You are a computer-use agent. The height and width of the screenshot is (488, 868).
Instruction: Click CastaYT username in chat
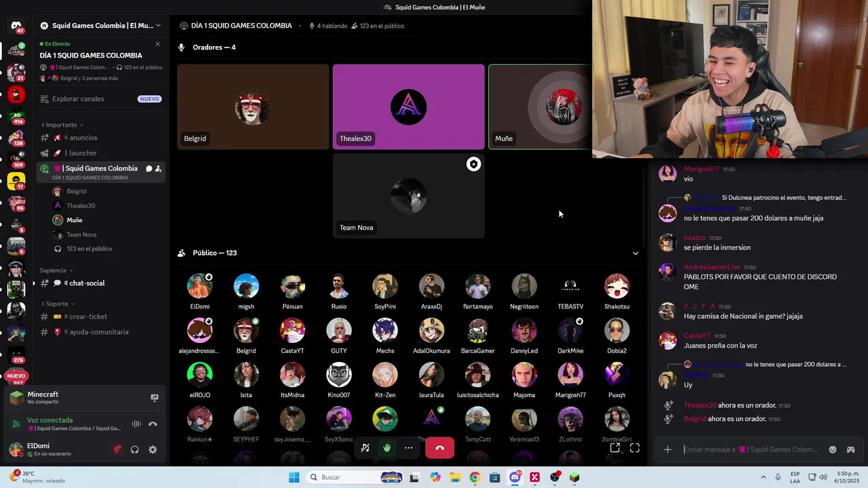pos(697,335)
